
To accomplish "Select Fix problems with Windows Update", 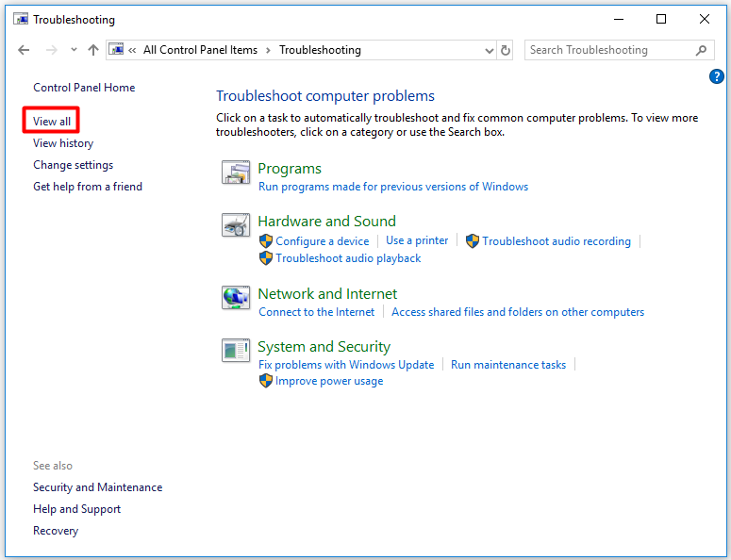I will point(346,364).
